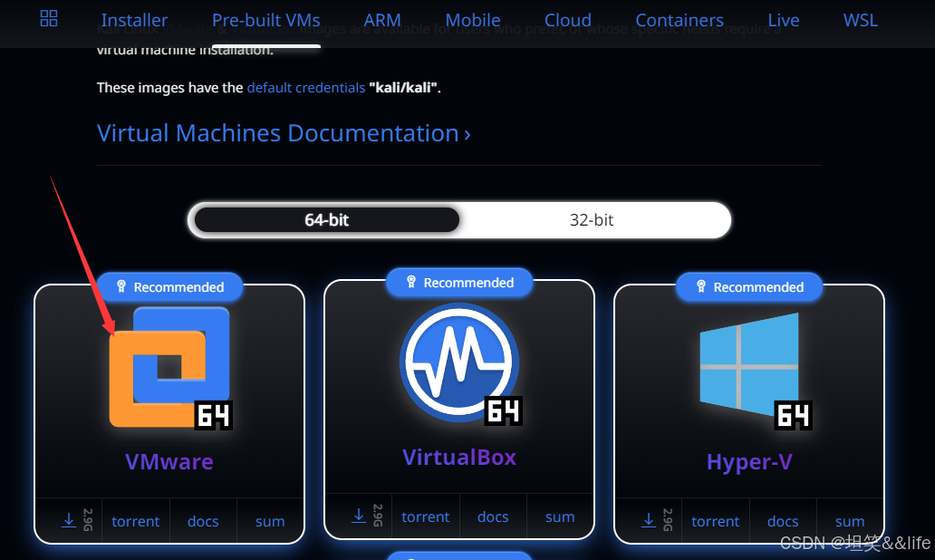Screen dimensions: 935x560
Task: Switch to the 32-bit option
Action: [x=592, y=220]
